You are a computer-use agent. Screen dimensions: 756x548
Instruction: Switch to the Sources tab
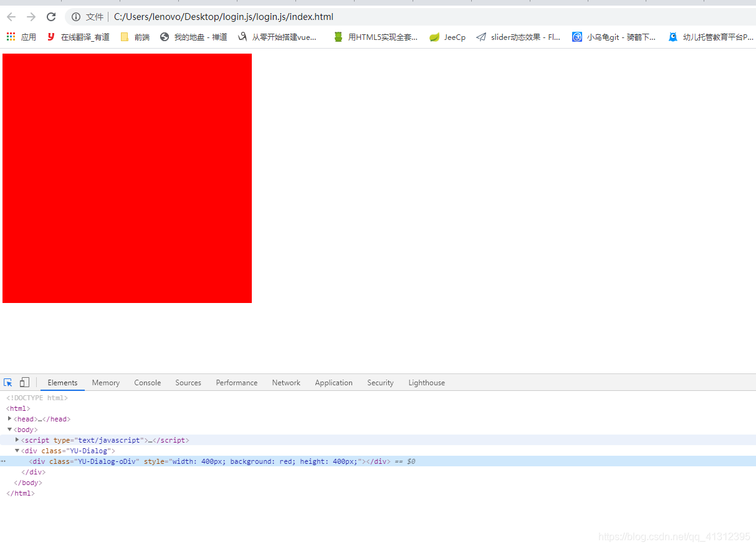click(x=188, y=383)
